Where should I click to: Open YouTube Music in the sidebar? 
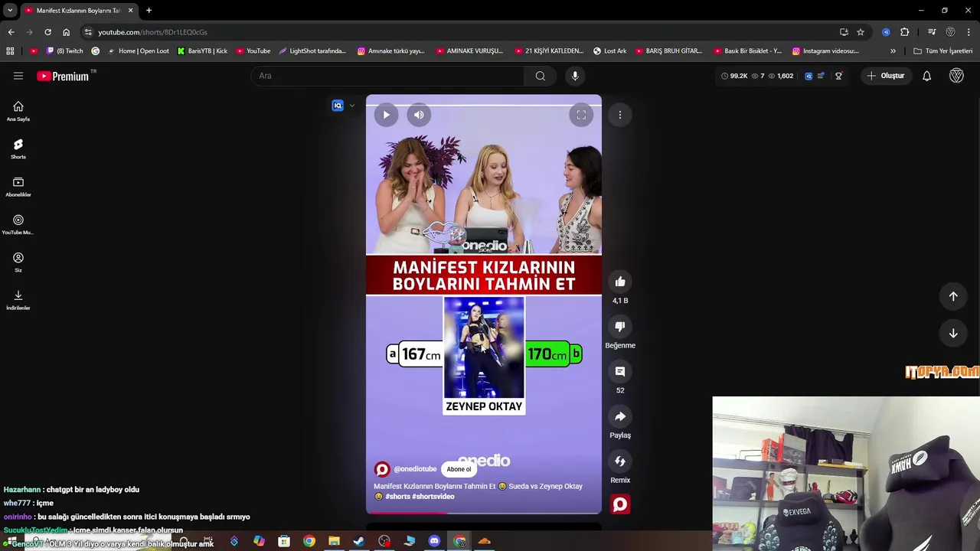click(18, 224)
